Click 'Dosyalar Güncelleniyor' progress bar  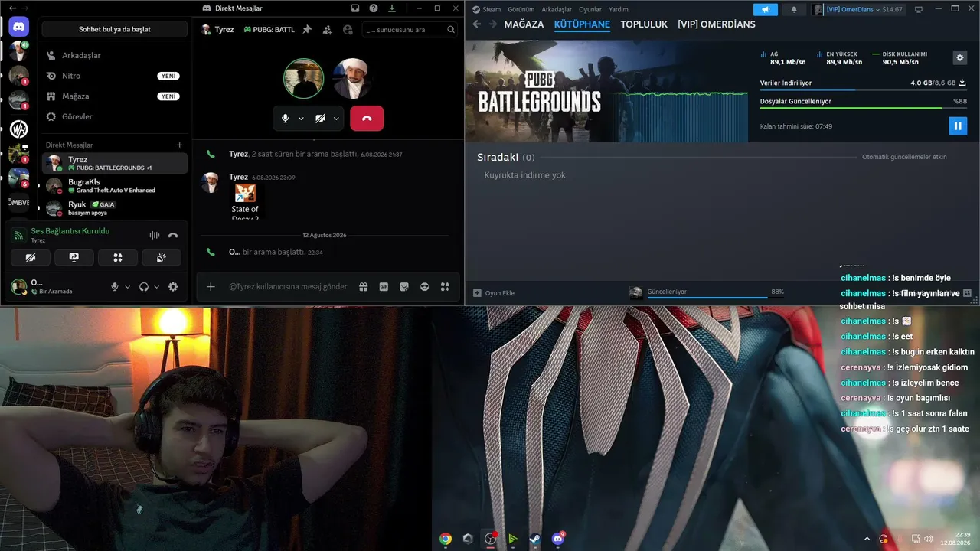tap(863, 108)
